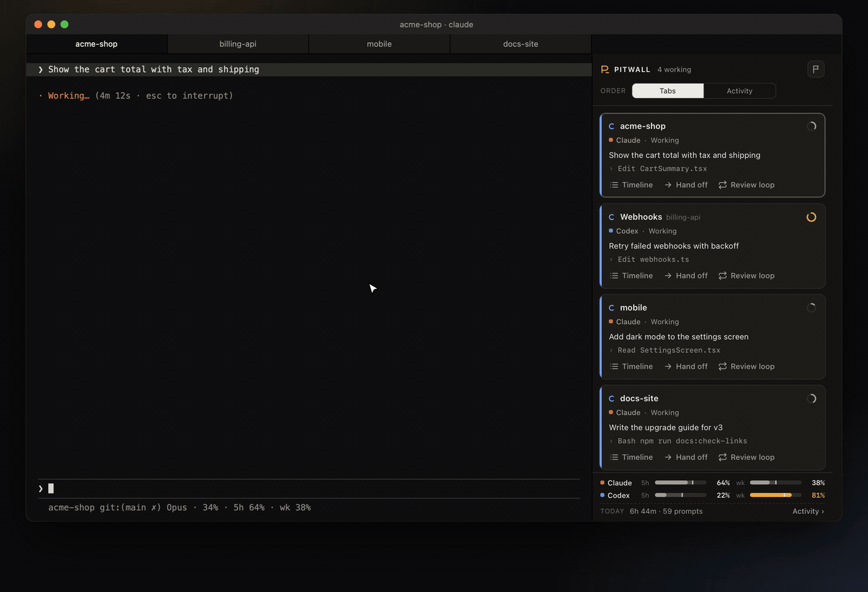
Task: Click the docs-site card spinner icon
Action: pyautogui.click(x=811, y=399)
